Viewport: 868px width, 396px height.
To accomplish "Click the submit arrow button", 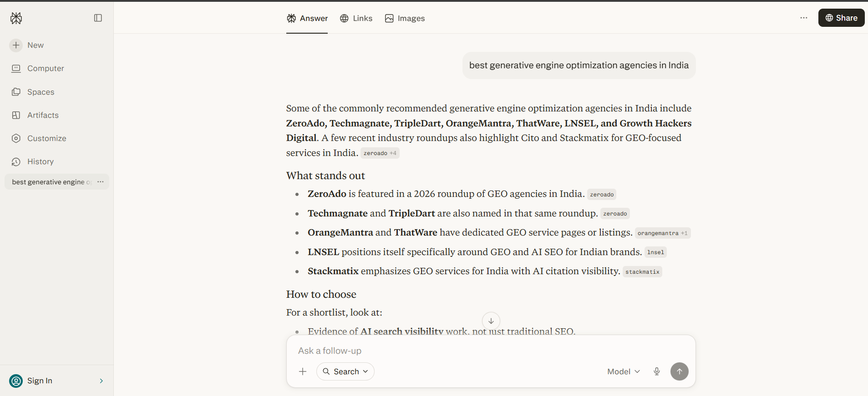I will (x=680, y=371).
